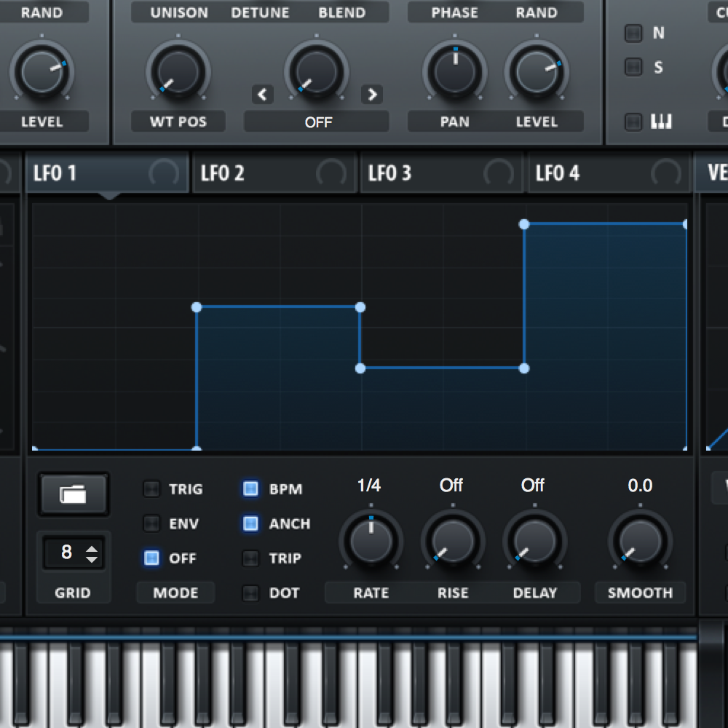Viewport: 728px width, 728px height.
Task: Enable the N filter routing checkbox
Action: (x=633, y=33)
